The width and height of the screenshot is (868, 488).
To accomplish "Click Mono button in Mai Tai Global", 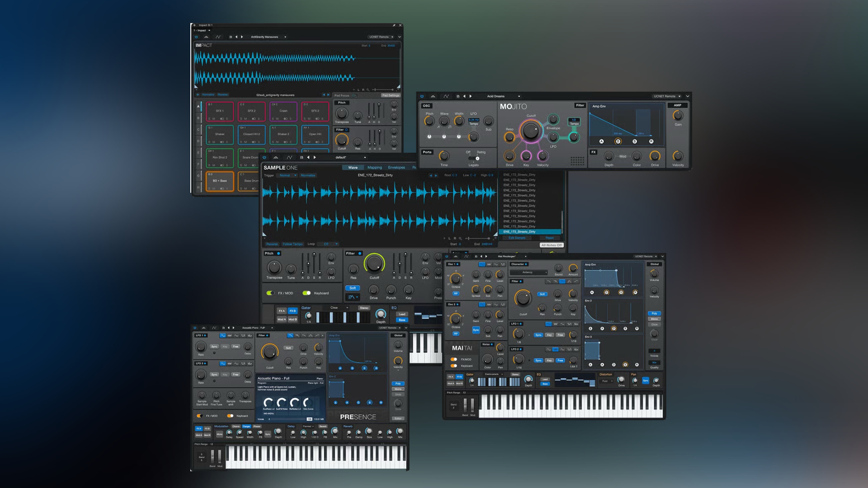I will (x=654, y=319).
